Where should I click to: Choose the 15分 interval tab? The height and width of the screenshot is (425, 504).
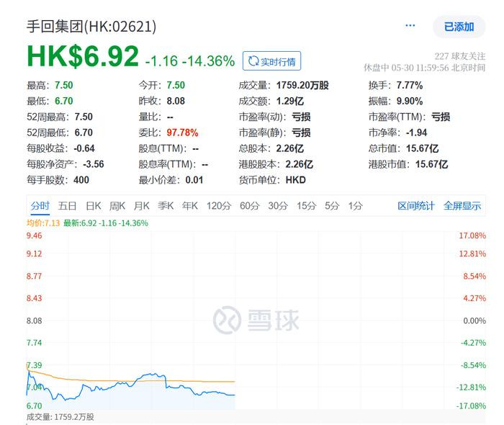point(306,205)
